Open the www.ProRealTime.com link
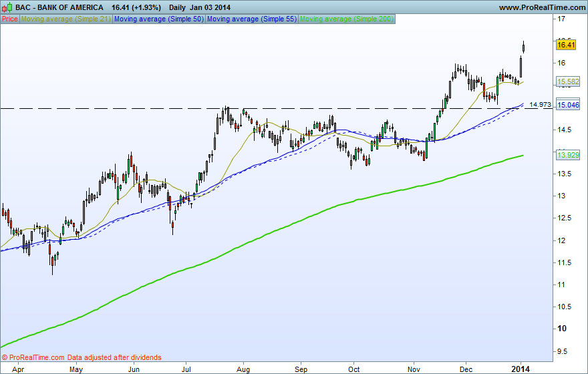The height and width of the screenshot is (374, 588). [542, 7]
